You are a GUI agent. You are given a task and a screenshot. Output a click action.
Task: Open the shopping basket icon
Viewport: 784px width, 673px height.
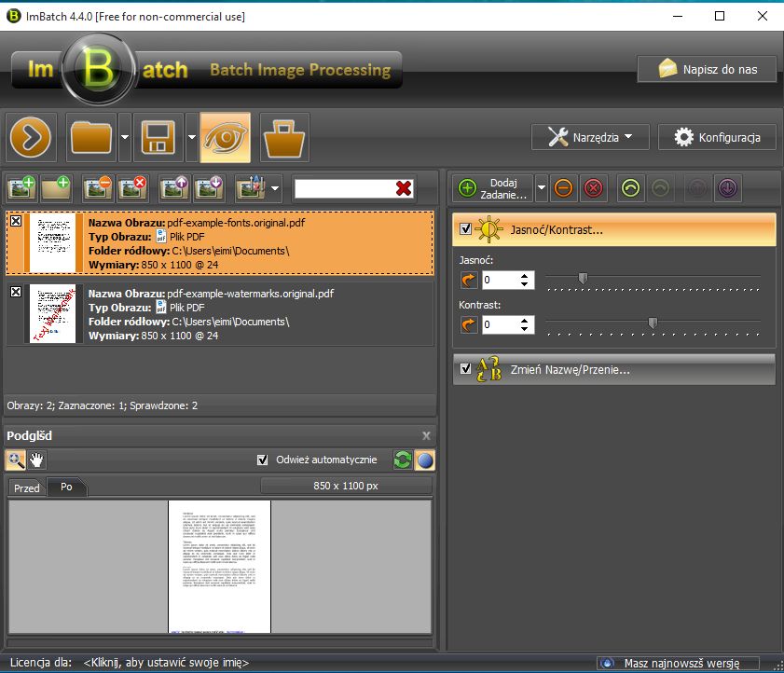pyautogui.click(x=284, y=138)
